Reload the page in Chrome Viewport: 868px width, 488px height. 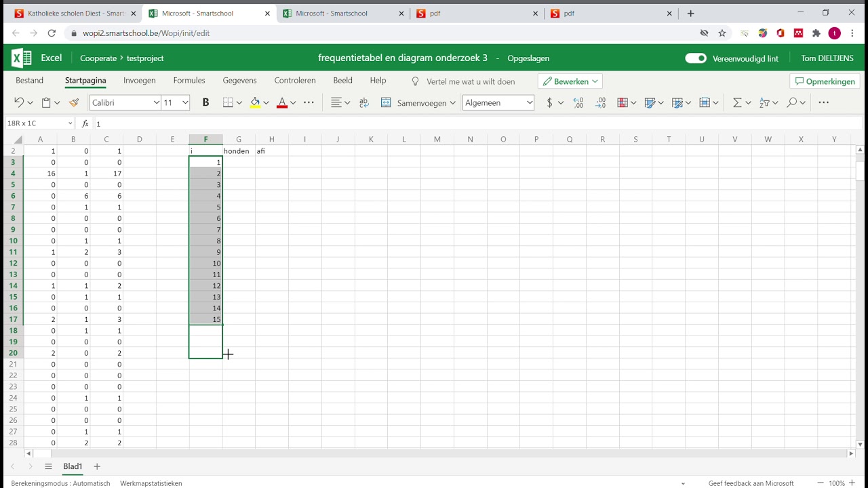click(x=52, y=33)
